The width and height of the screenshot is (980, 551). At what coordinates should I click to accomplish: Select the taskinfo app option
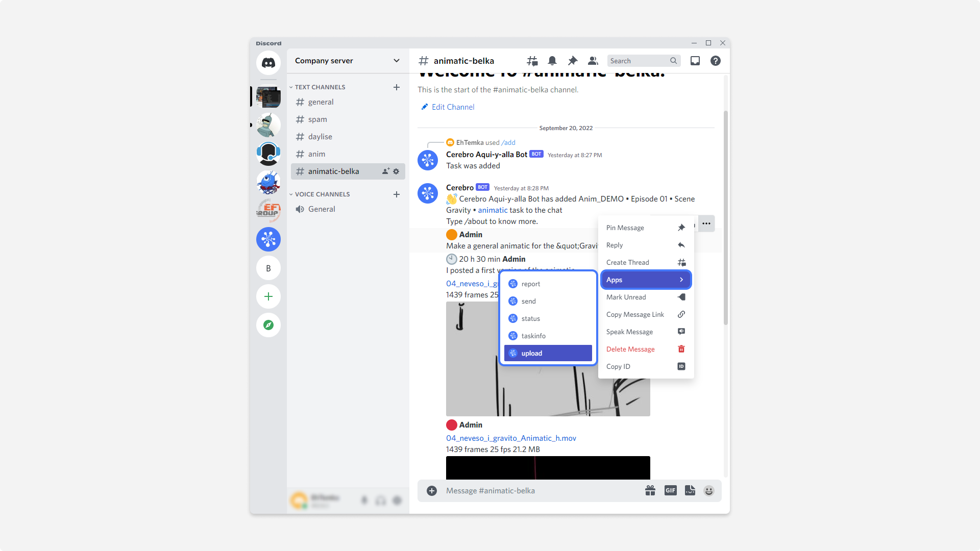coord(548,335)
